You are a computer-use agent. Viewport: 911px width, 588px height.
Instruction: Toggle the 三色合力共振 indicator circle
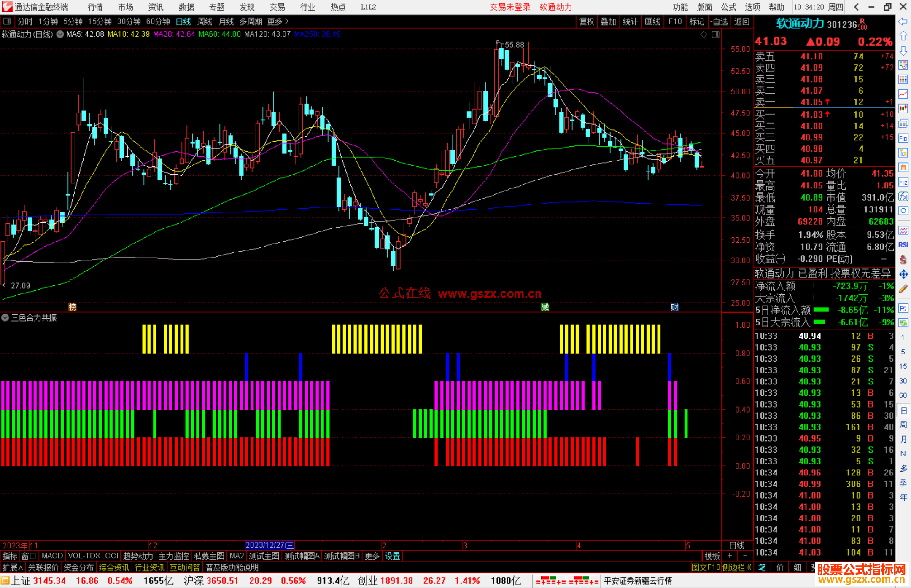click(x=5, y=317)
